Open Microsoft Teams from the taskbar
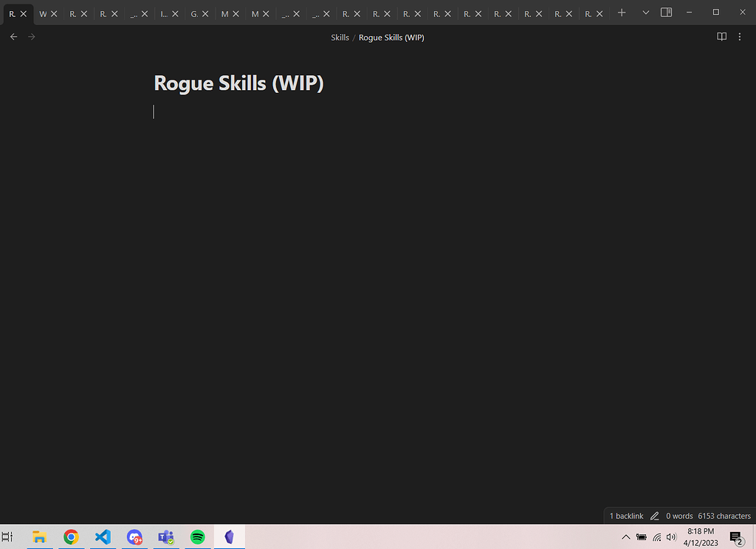 pyautogui.click(x=165, y=537)
